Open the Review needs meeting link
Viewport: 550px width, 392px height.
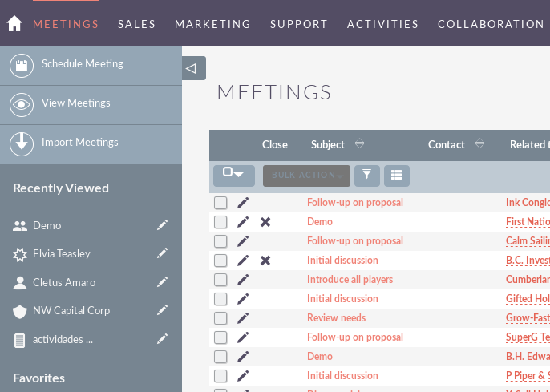coord(336,318)
